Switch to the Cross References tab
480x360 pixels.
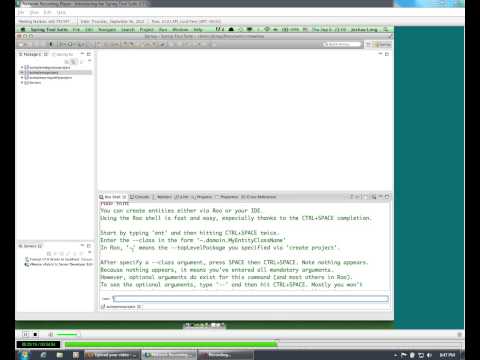(258, 197)
